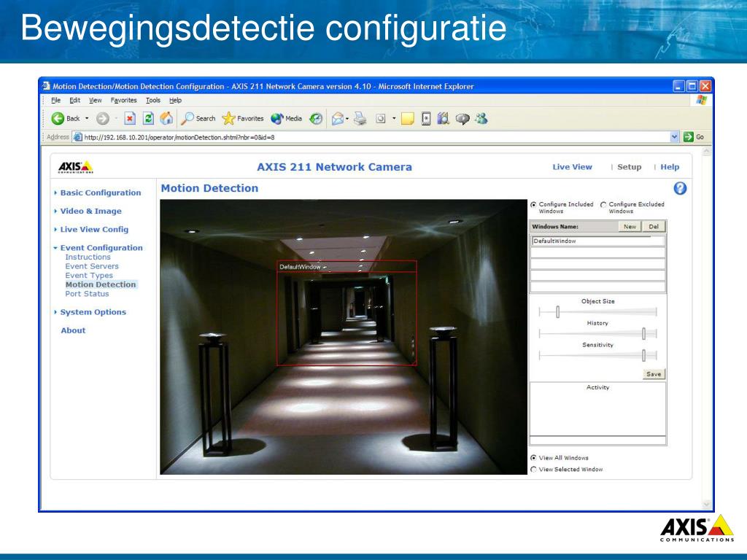The height and width of the screenshot is (560, 747).
Task: Save the motion detection settings
Action: [654, 374]
